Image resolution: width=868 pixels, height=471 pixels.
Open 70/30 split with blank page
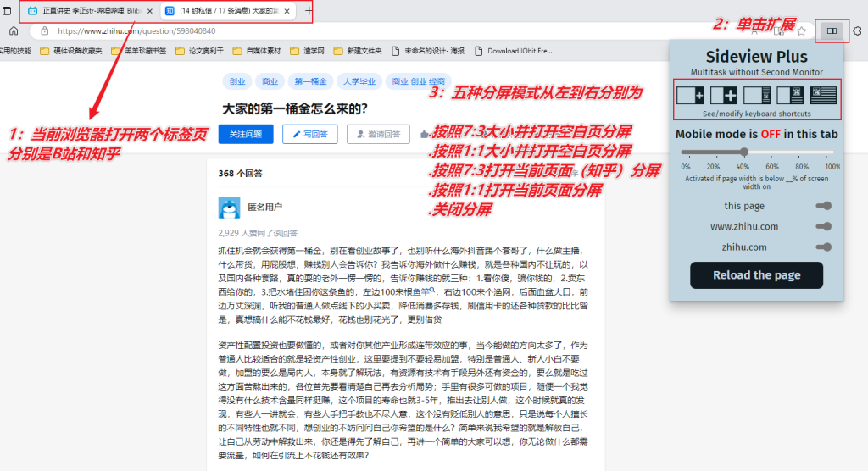point(690,95)
